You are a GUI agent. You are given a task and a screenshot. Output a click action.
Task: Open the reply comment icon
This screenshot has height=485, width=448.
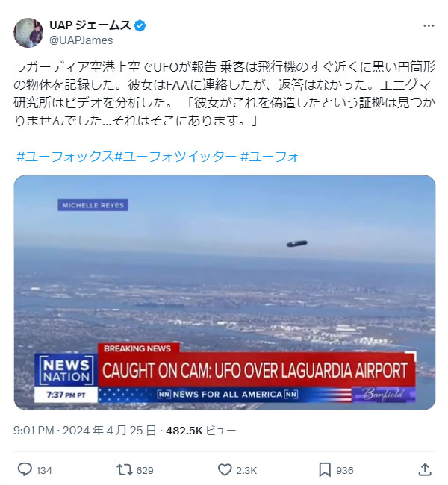25,469
